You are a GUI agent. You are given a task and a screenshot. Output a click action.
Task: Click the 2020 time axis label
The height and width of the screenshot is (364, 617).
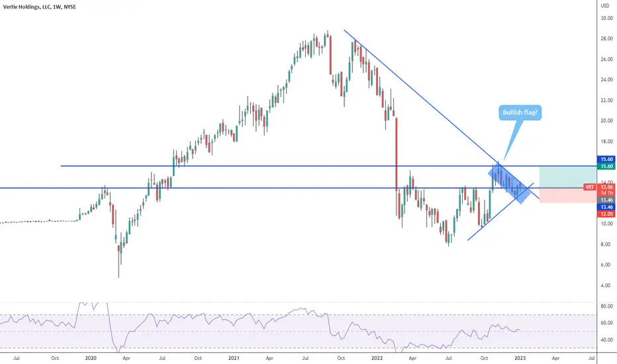pos(91,358)
